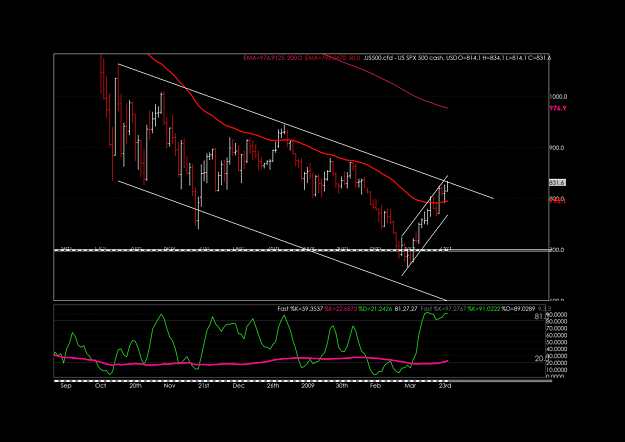Viewport: 625px width, 442px height.
Task: Click the 21st date axis label
Action: [204, 386]
